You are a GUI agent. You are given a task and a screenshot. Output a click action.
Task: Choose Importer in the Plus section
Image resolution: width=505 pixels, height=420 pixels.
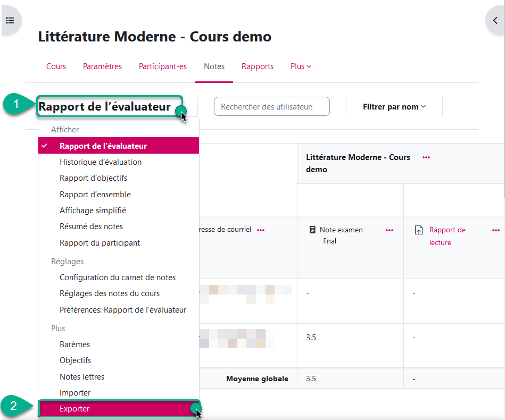point(75,393)
